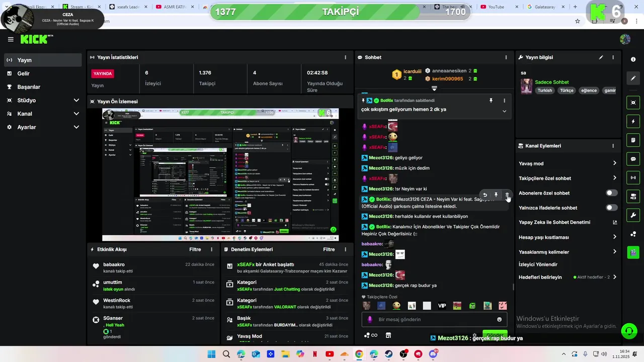This screenshot has width=644, height=362.
Task: Open the Windows Start menu
Action: click(211, 354)
